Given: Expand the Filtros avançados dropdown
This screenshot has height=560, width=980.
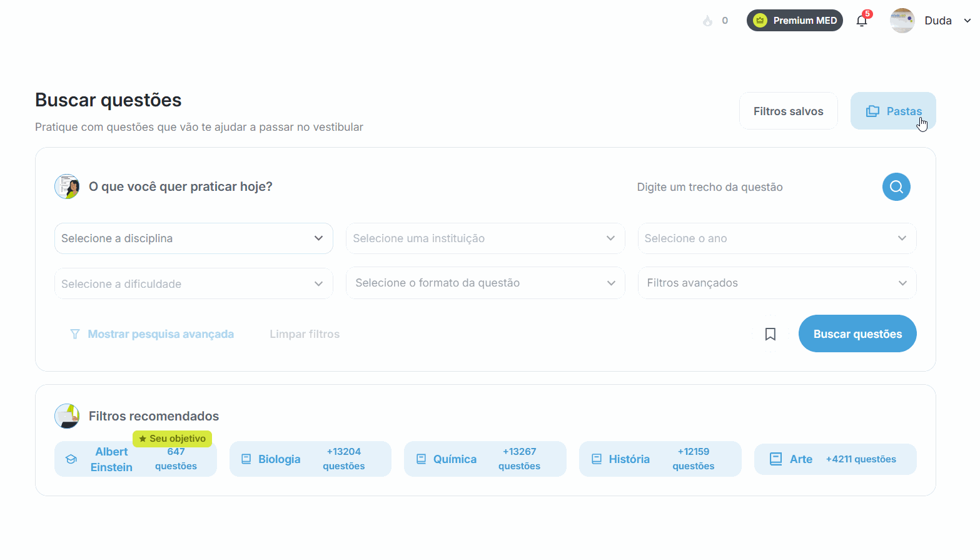Looking at the screenshot, I should [777, 283].
